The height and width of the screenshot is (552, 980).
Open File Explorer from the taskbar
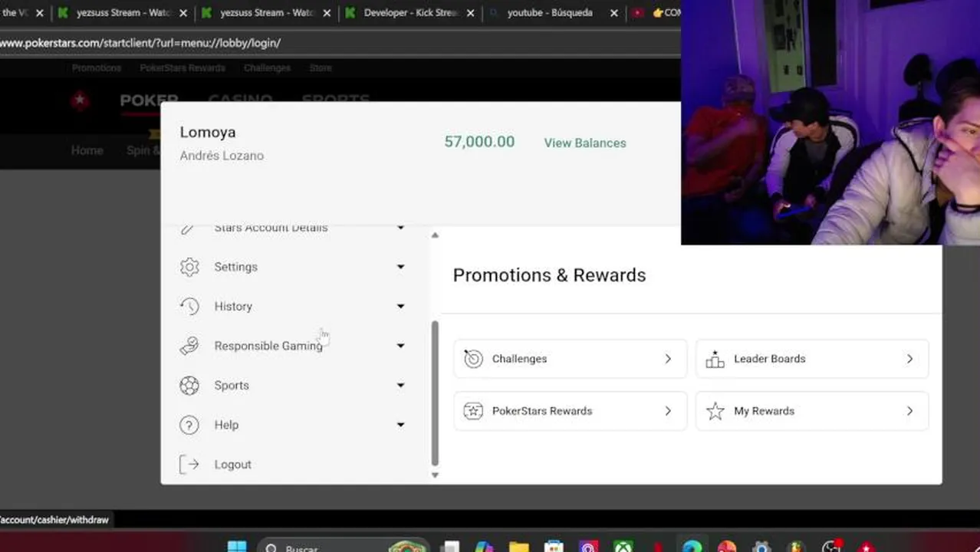[x=519, y=547]
